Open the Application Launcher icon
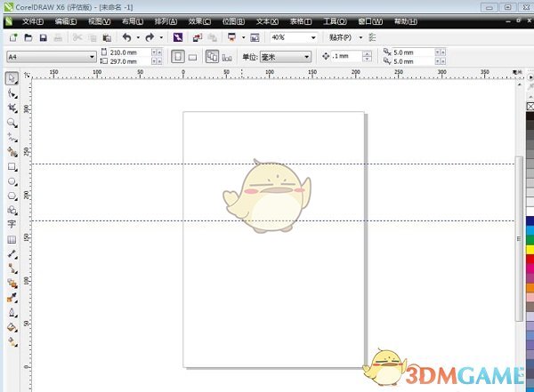 click(232, 37)
